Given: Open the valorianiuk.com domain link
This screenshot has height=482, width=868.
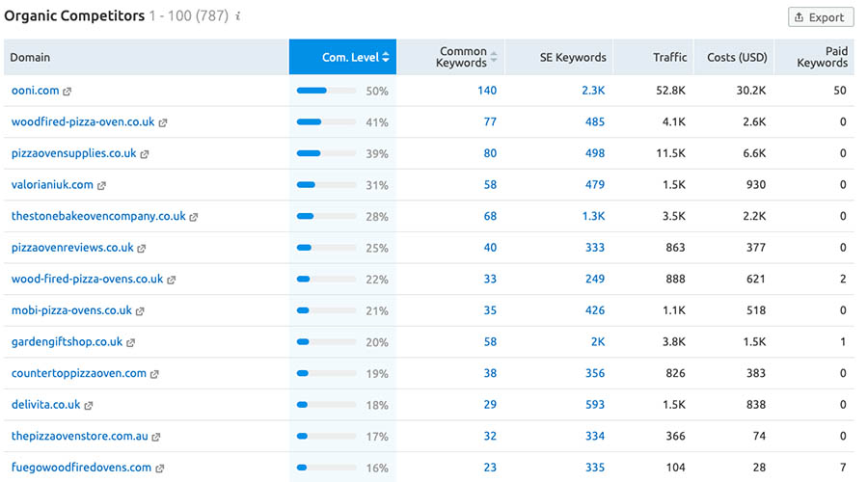Looking at the screenshot, I should pyautogui.click(x=52, y=185).
